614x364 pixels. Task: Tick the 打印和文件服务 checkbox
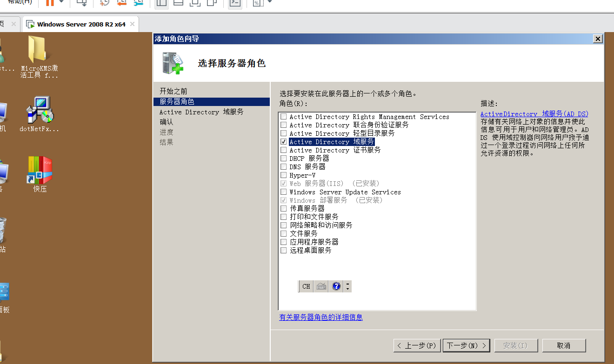(x=284, y=217)
